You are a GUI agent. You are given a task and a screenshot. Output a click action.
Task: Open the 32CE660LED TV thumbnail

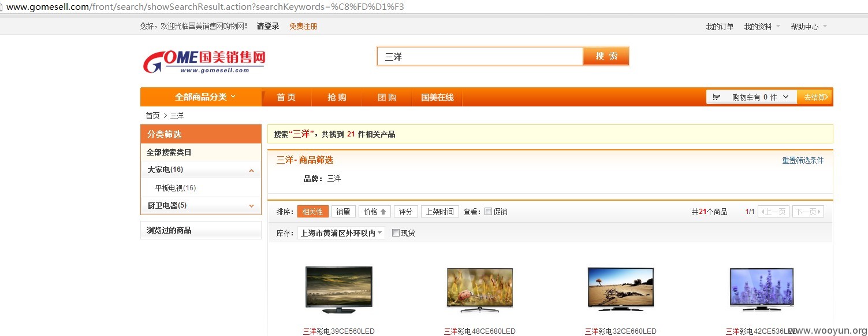pyautogui.click(x=621, y=290)
